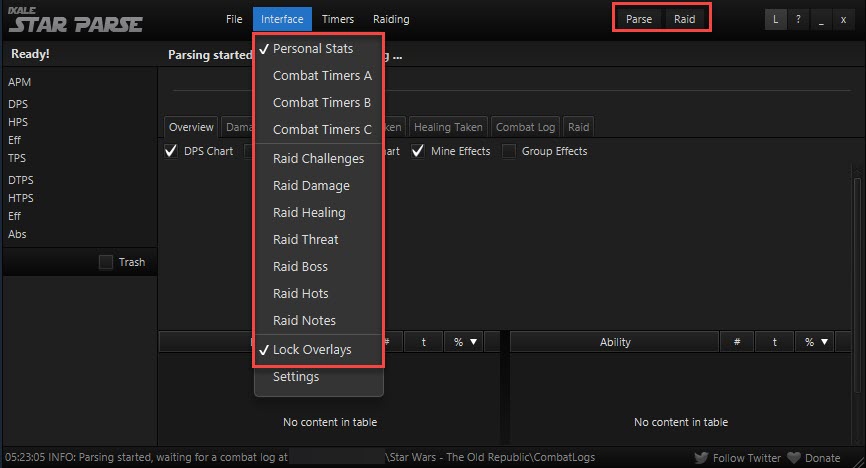
Task: Sort by percent arrow in left table
Action: (473, 342)
